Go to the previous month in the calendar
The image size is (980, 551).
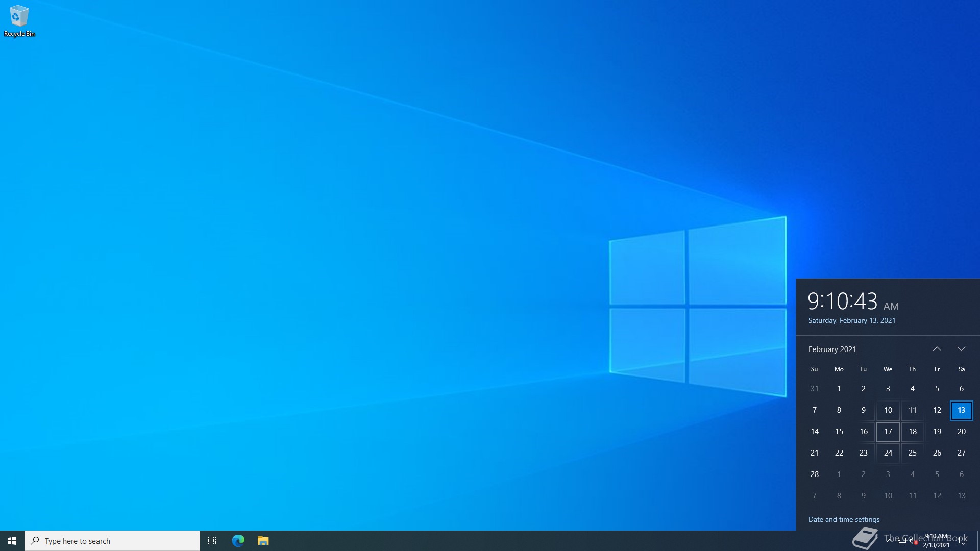pos(937,349)
